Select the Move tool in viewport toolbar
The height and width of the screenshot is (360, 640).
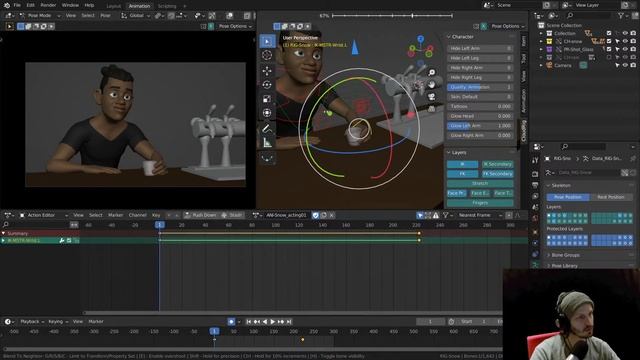[267, 71]
